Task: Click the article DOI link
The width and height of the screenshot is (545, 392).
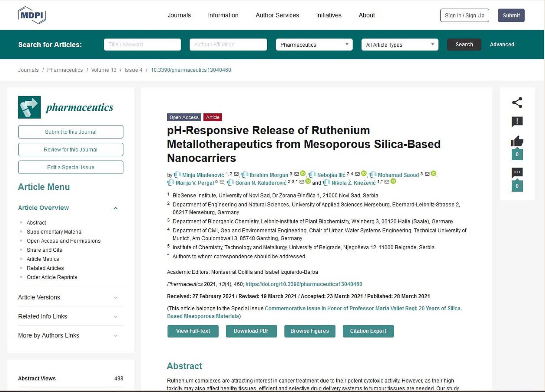Action: [x=304, y=284]
